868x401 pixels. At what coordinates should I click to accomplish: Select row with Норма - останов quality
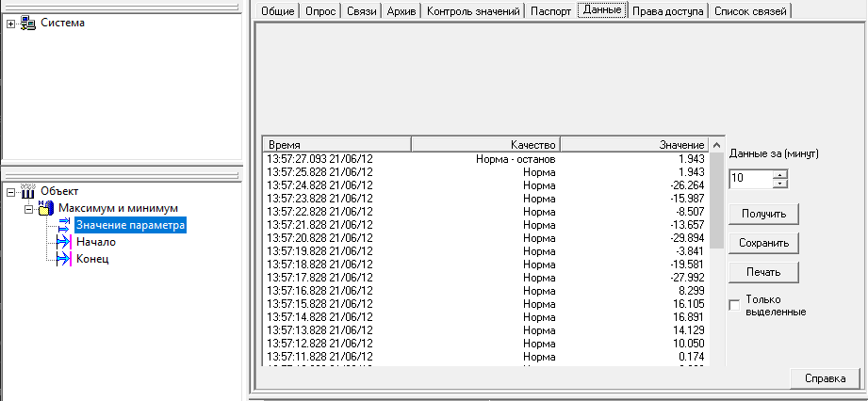click(x=486, y=159)
